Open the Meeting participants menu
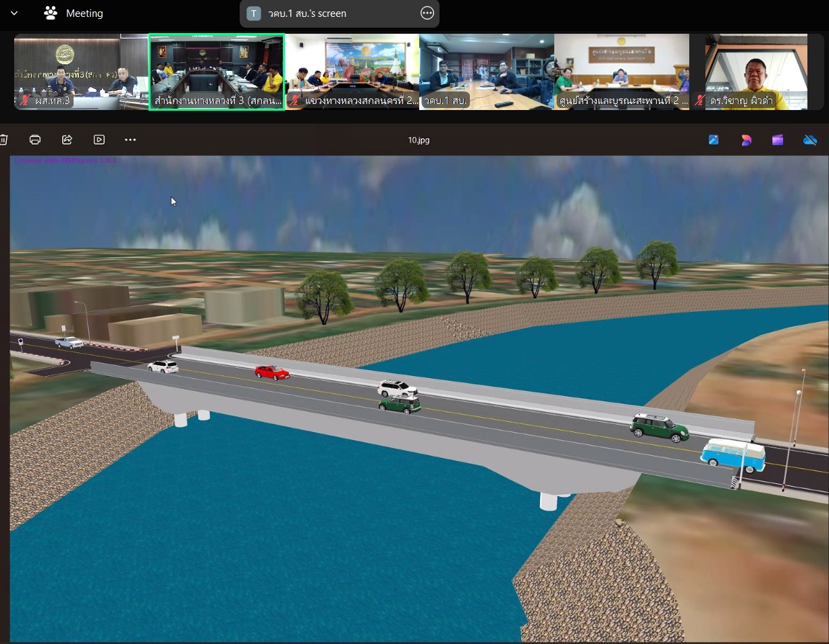The image size is (829, 644). coord(74,14)
